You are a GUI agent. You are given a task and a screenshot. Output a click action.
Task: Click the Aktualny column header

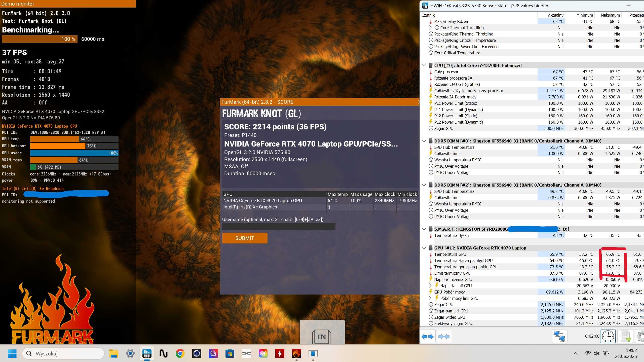click(551, 15)
